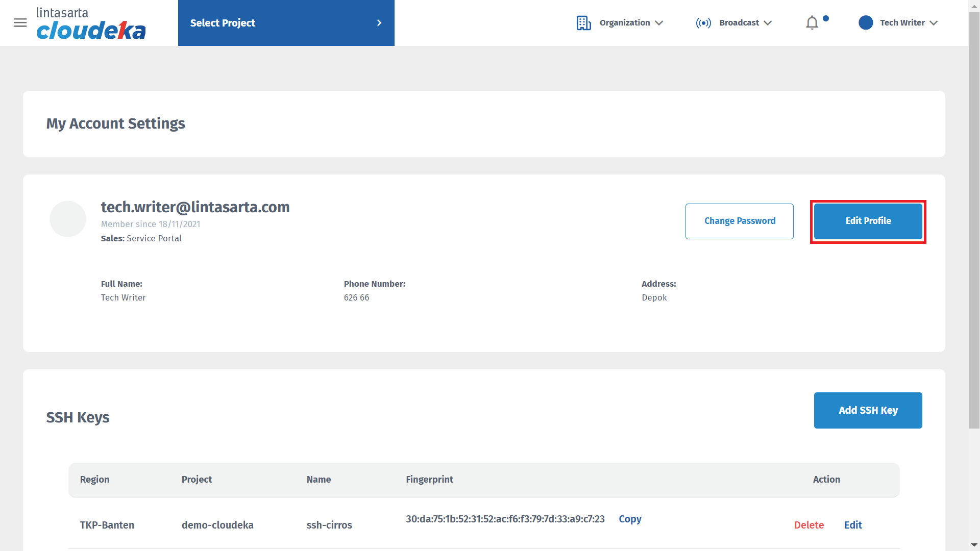Open the hamburger navigation menu

click(x=20, y=23)
